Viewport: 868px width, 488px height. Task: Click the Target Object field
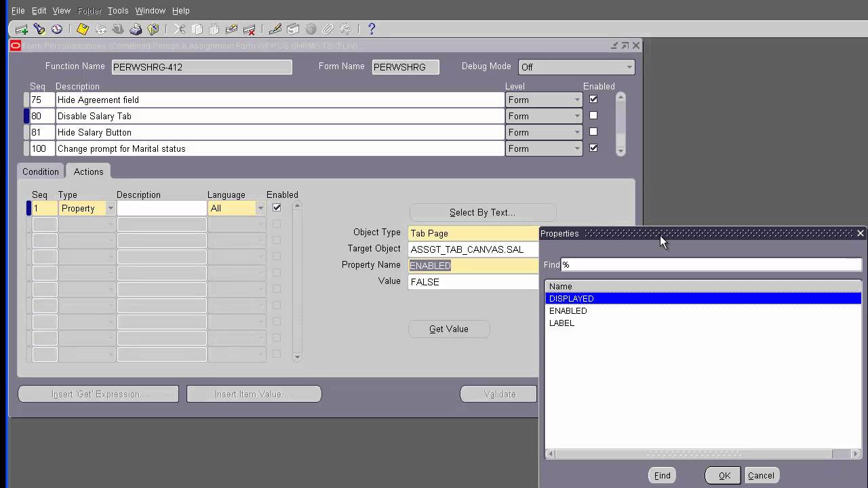pos(473,249)
